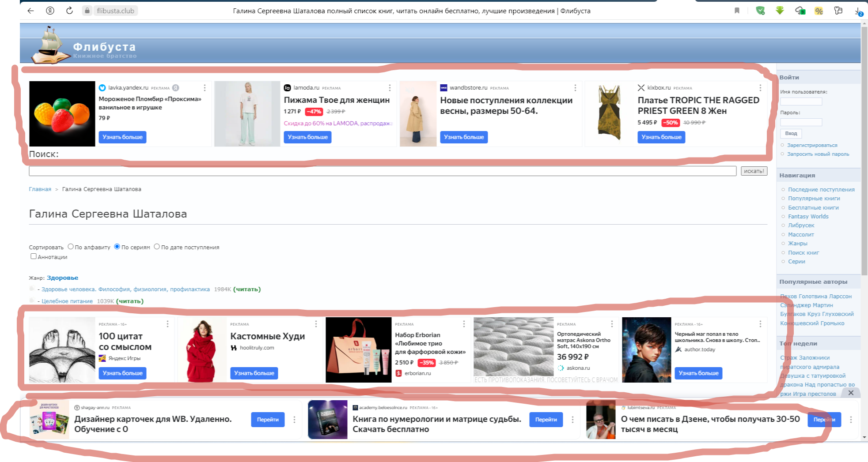Expand the three-dot menu on 'Кастомные Худи' ad

(316, 324)
